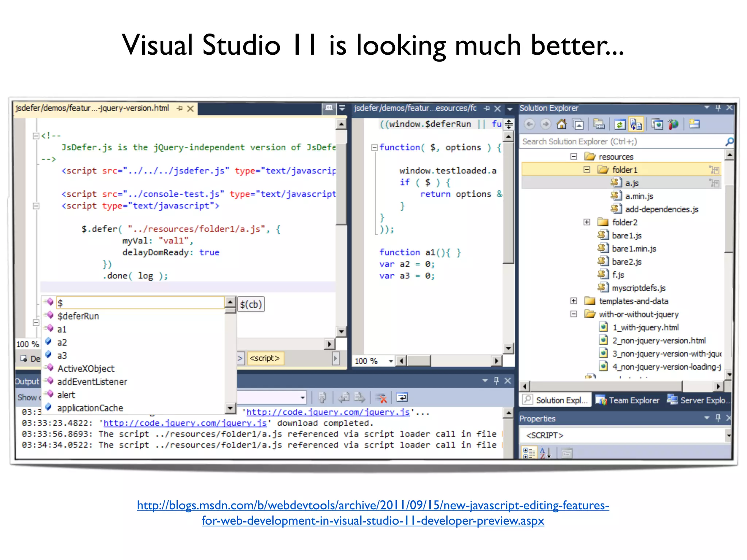Toggle pin on Solution Explorer panel
This screenshot has height=560, width=747.
click(x=718, y=108)
